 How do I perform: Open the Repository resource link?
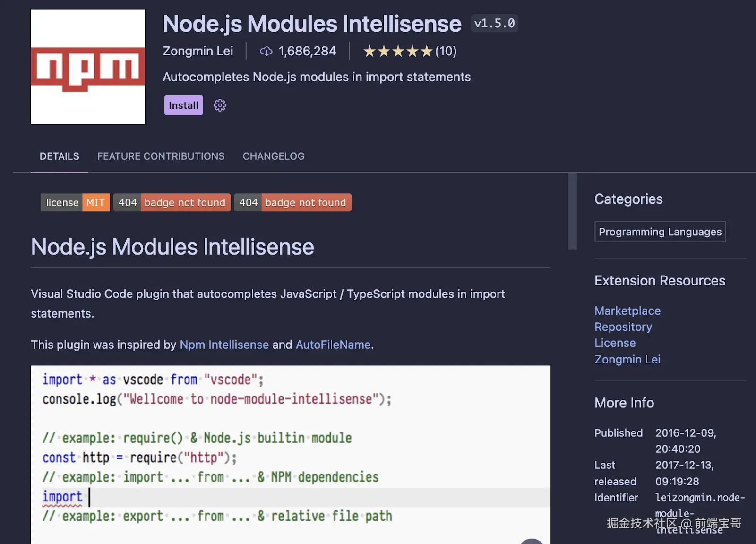[x=623, y=327]
